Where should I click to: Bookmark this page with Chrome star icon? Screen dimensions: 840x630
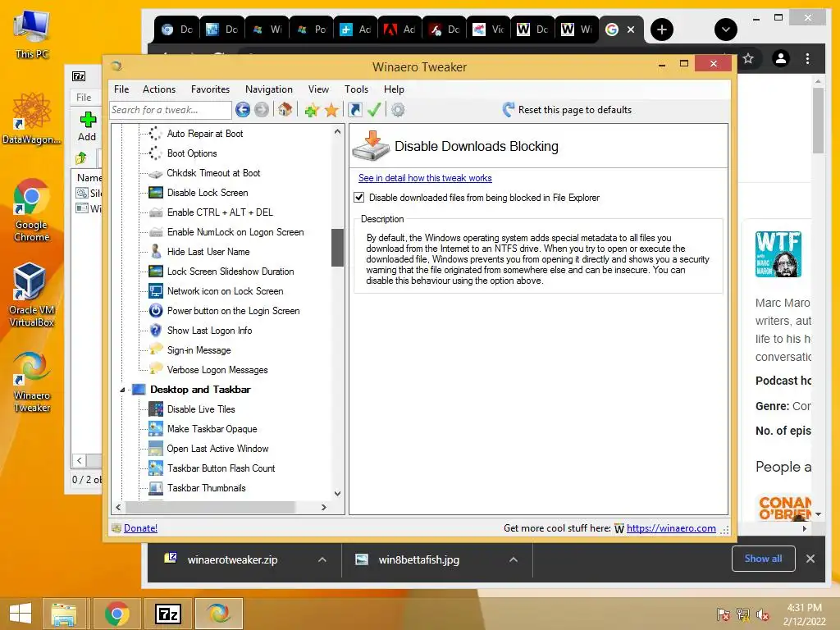748,58
